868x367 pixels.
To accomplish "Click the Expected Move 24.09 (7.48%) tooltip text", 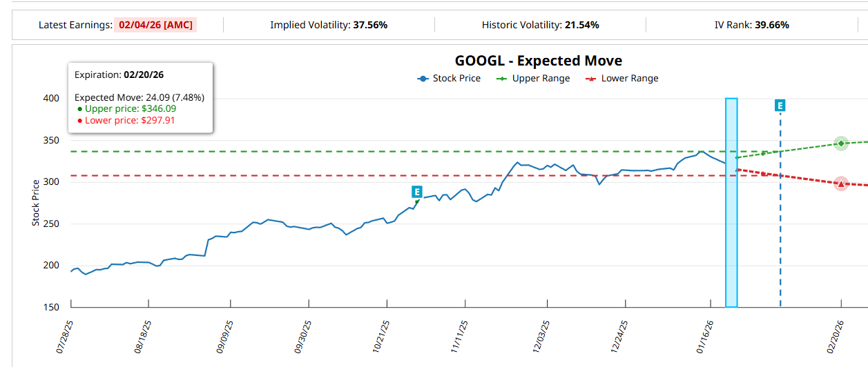I will [x=139, y=97].
